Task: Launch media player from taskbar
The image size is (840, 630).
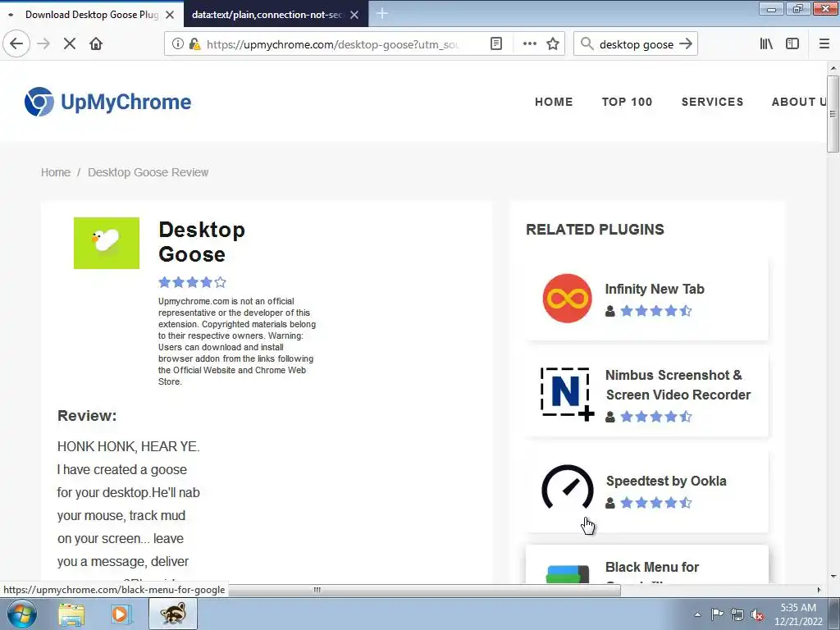Action: coord(121,614)
